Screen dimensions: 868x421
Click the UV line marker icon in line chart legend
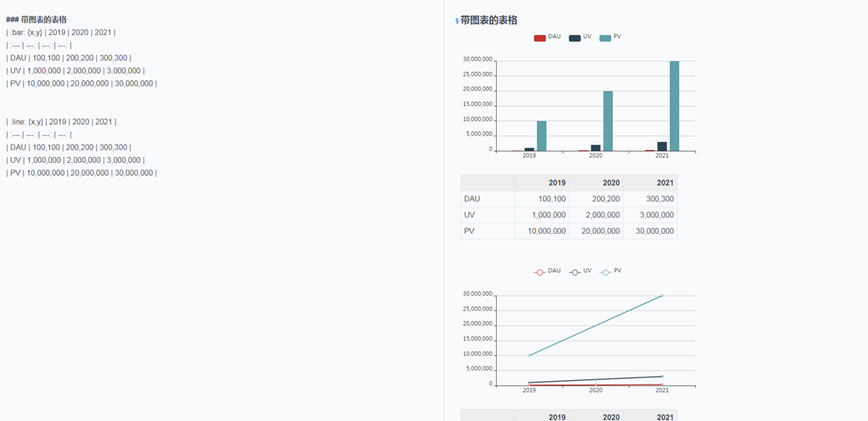574,271
